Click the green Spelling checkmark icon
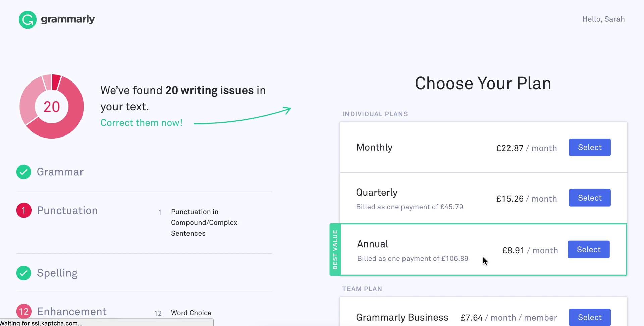This screenshot has width=644, height=326. pyautogui.click(x=23, y=273)
